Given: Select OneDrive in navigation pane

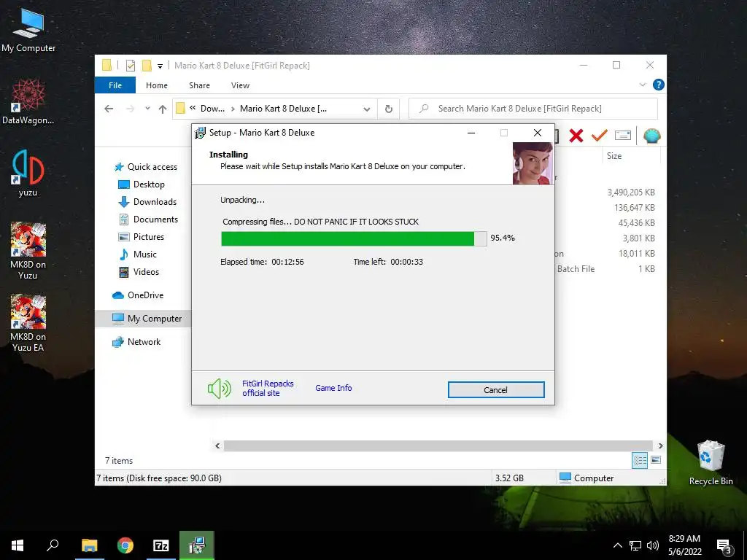Looking at the screenshot, I should 138,295.
